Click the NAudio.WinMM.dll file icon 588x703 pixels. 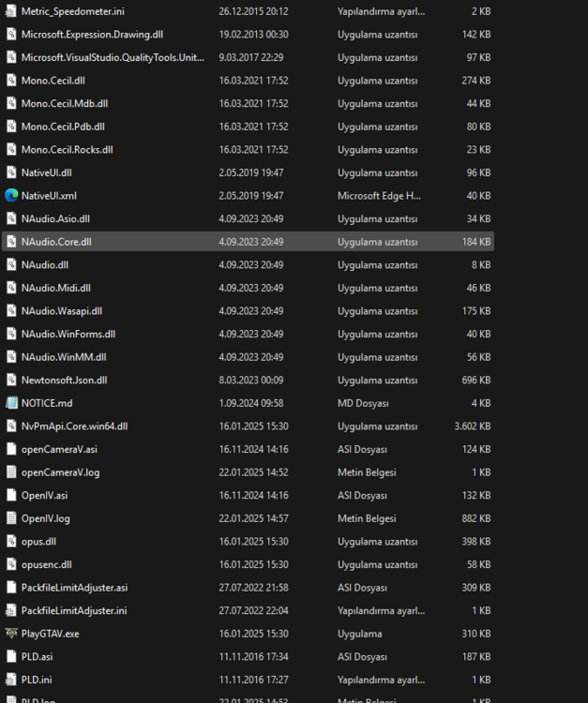click(11, 357)
